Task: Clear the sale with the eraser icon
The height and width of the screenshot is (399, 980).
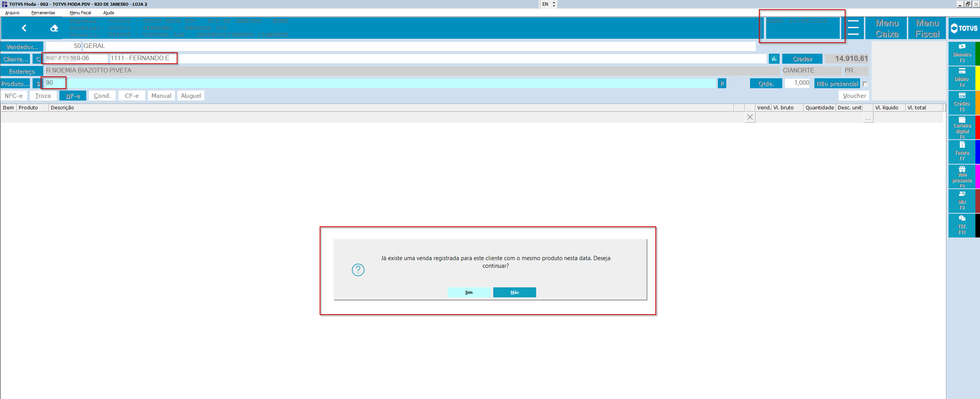Action: click(x=54, y=28)
